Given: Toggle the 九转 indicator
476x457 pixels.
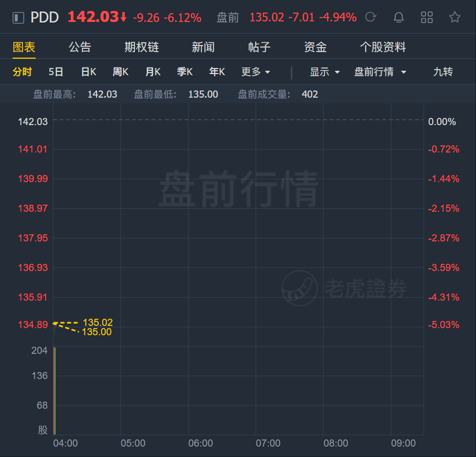Looking at the screenshot, I should tap(443, 72).
